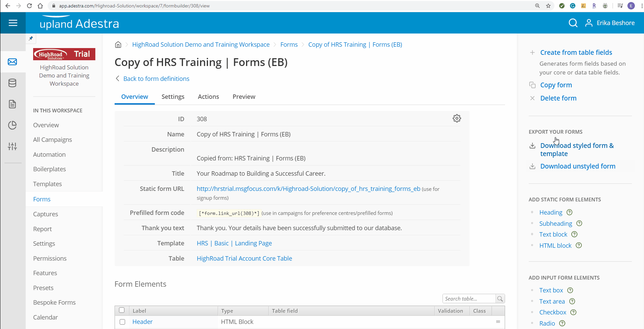The image size is (644, 329).
Task: Switch to the Preview tab
Action: 244,97
